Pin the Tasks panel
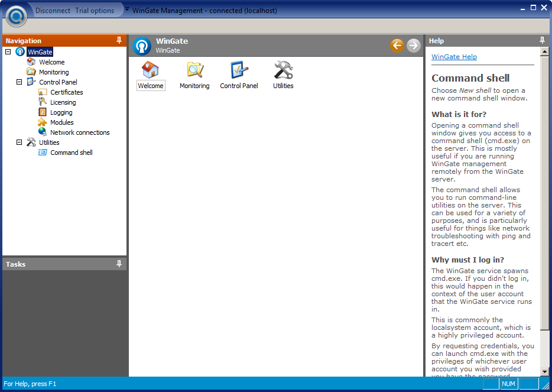This screenshot has width=552, height=392. pos(119,264)
